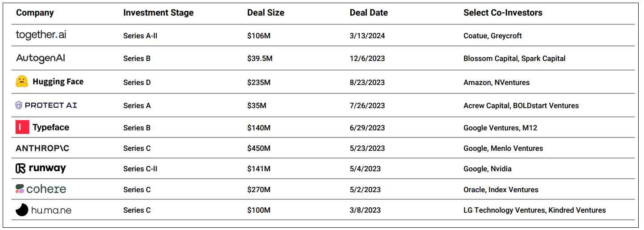644x230 pixels.
Task: Select the Investment Stage column header
Action: pyautogui.click(x=158, y=13)
